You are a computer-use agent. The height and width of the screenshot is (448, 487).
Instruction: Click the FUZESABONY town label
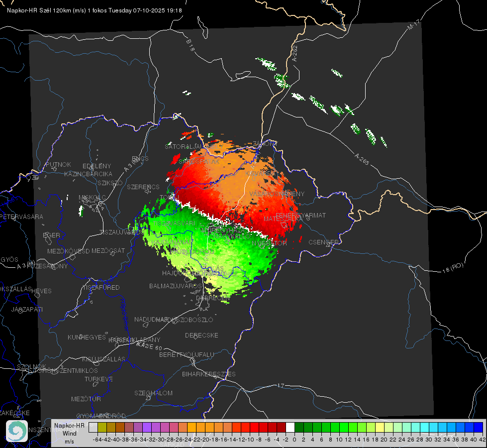[x=48, y=266]
